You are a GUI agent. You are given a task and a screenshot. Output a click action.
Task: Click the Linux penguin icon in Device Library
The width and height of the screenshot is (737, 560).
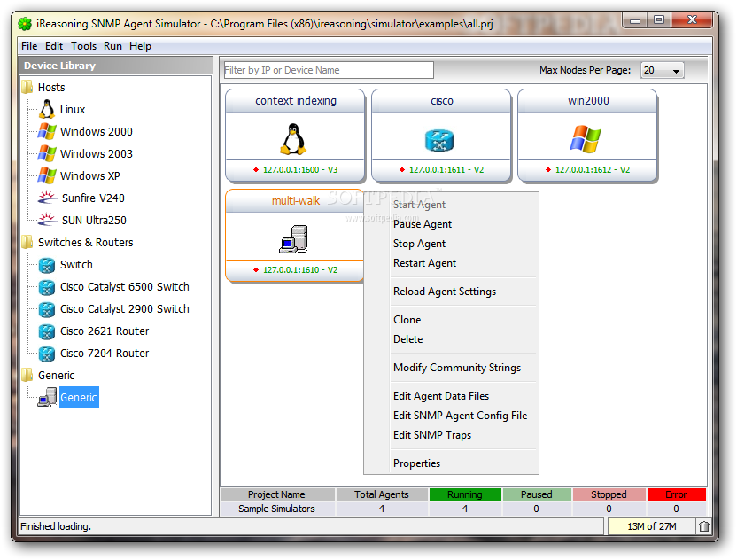(x=47, y=109)
